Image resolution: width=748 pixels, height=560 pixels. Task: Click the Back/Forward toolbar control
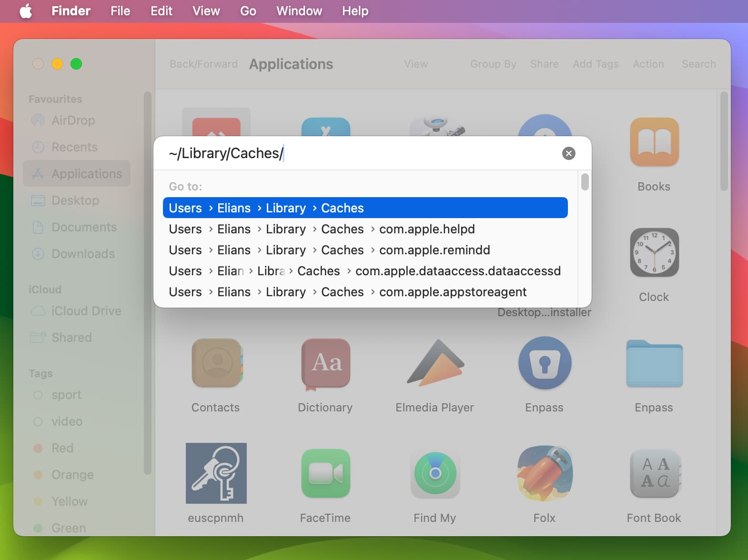pos(203,64)
